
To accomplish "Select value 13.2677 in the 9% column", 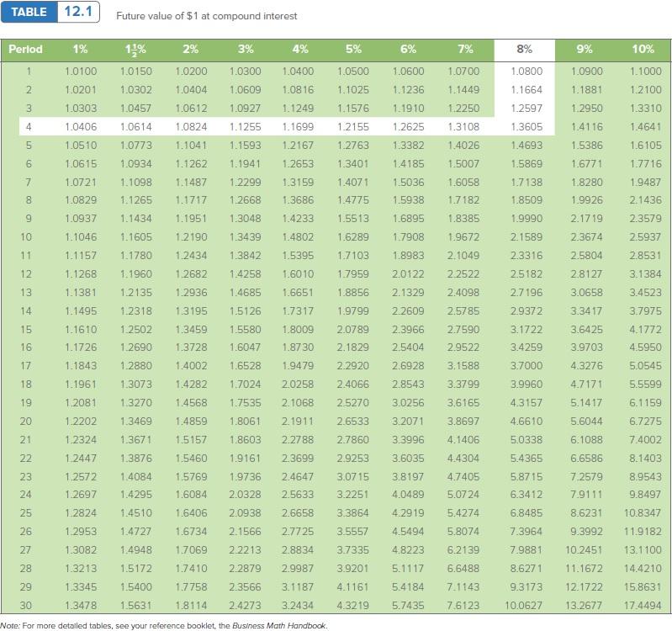I will pyautogui.click(x=584, y=606).
